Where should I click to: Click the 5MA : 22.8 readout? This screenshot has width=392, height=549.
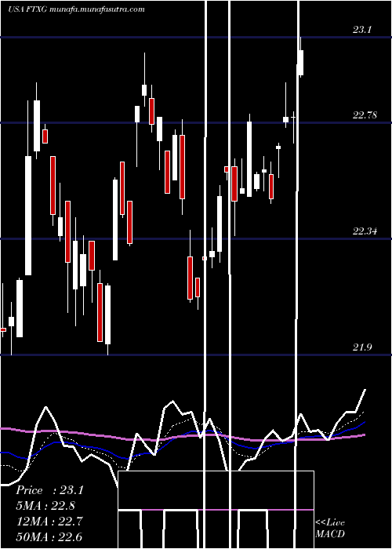pyautogui.click(x=45, y=506)
